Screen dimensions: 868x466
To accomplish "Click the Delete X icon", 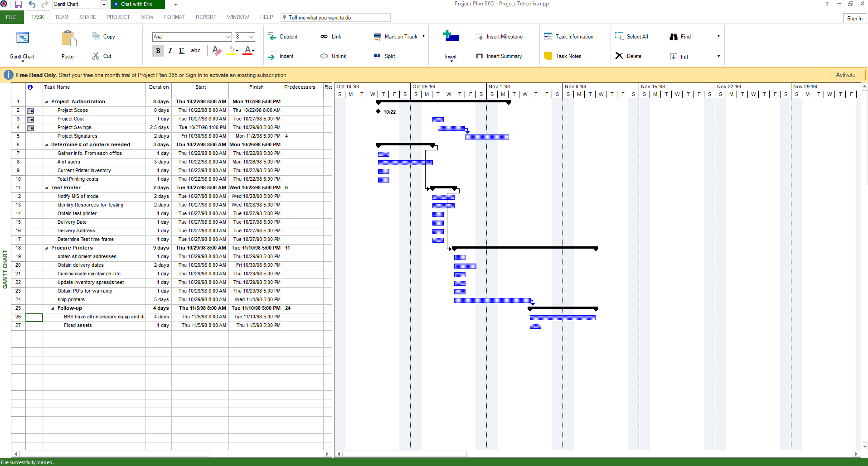I will tap(619, 56).
